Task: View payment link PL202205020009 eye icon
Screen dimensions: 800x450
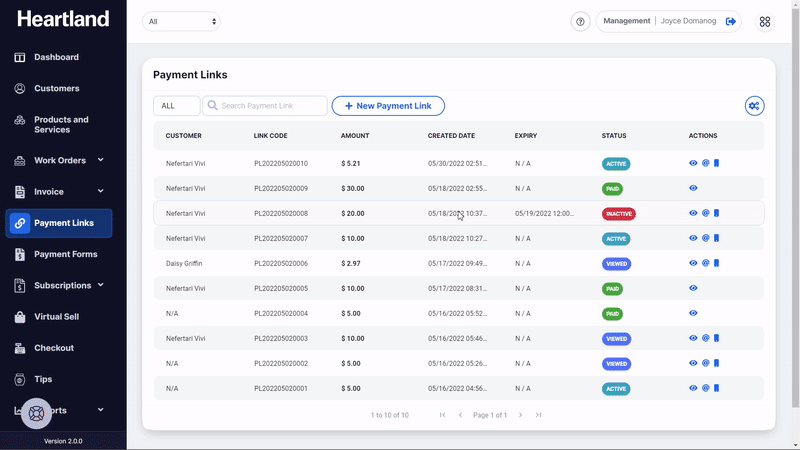Action: coord(693,188)
